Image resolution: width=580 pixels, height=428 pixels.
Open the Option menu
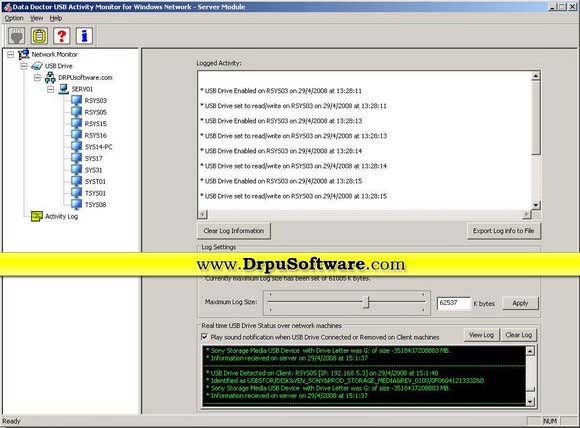[14, 18]
